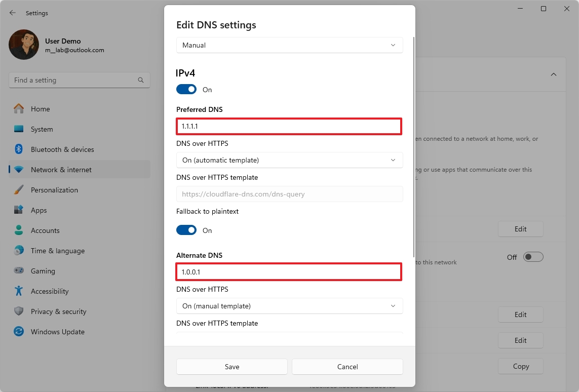This screenshot has height=392, width=579.
Task: Click the Copy button
Action: click(x=520, y=366)
